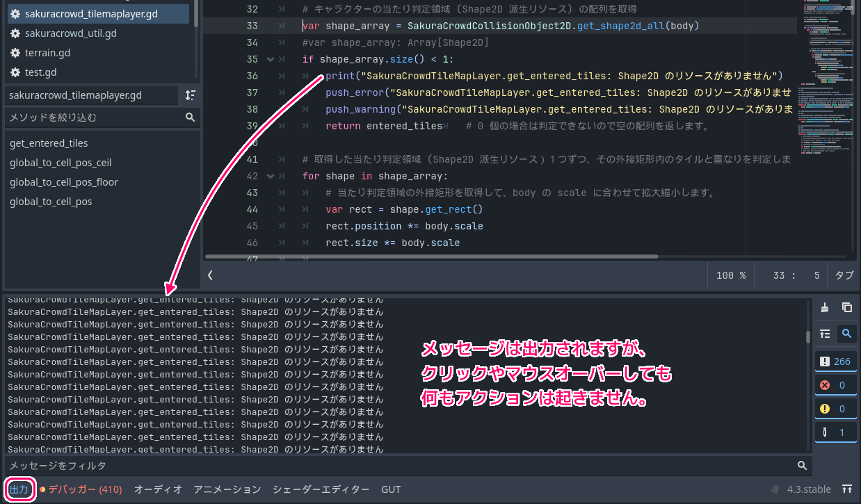This screenshot has height=504, width=861.
Task: Open the GUT bottom panel tab
Action: click(391, 489)
